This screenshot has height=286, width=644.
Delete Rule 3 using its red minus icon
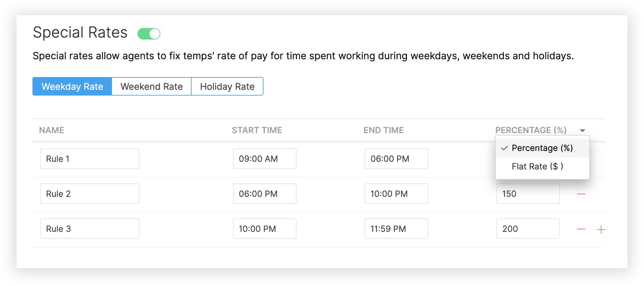point(581,229)
